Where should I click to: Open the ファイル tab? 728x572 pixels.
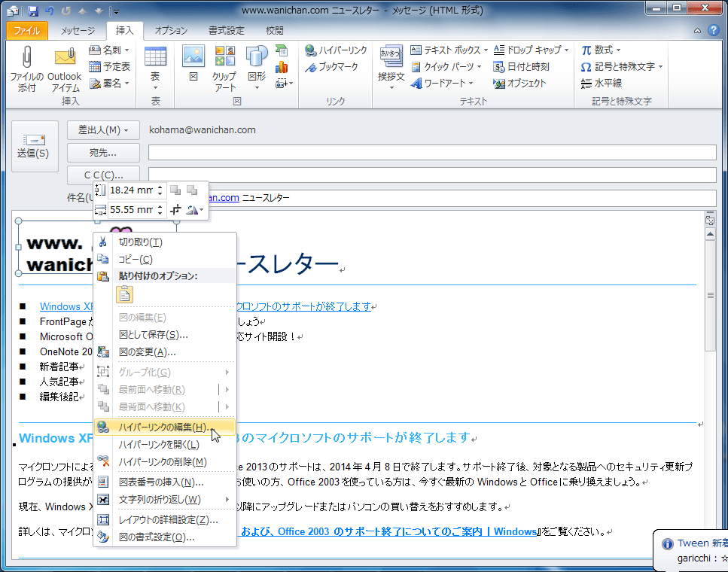(27, 31)
